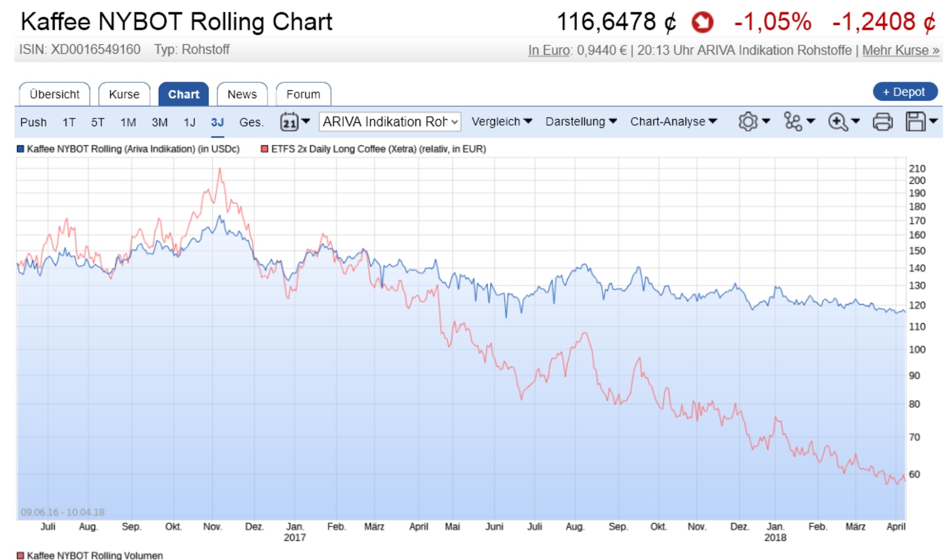The width and height of the screenshot is (945, 560).
Task: Follow the Mehr Kurse link
Action: [900, 50]
